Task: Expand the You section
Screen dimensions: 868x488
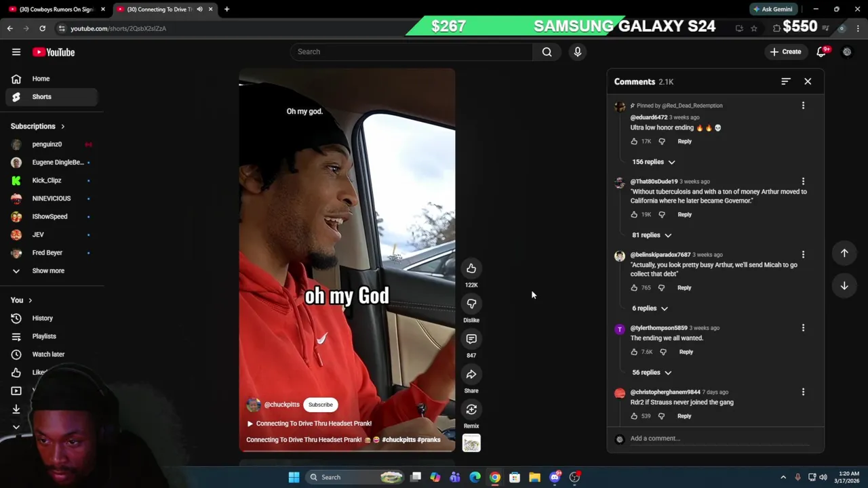Action: (x=21, y=300)
